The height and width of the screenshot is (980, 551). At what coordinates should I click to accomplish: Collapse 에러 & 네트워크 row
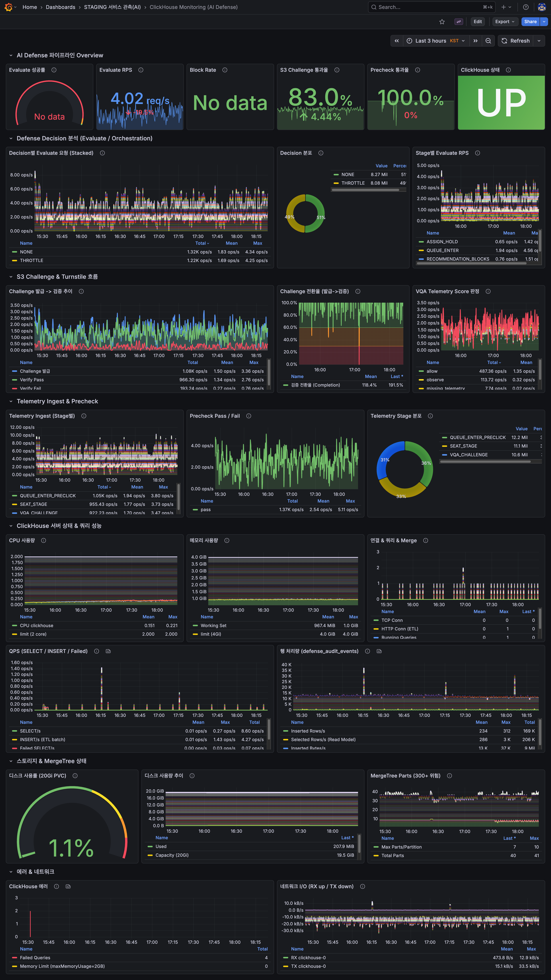click(x=11, y=872)
